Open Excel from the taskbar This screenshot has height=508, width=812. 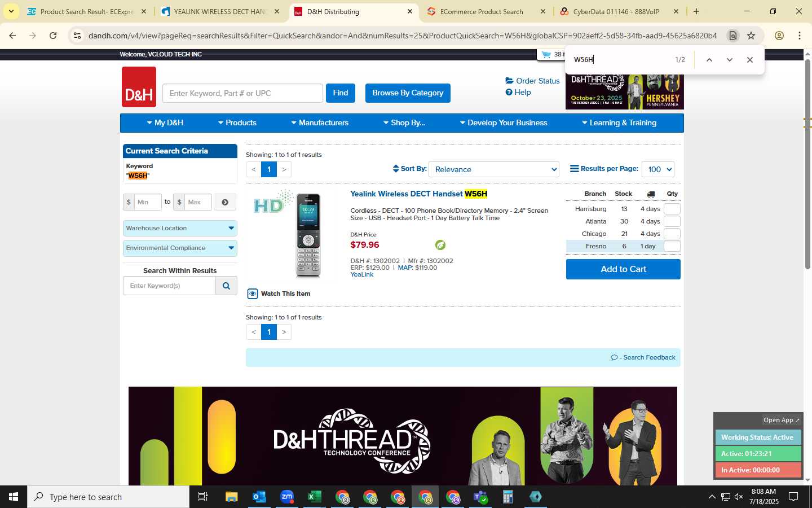(x=315, y=497)
